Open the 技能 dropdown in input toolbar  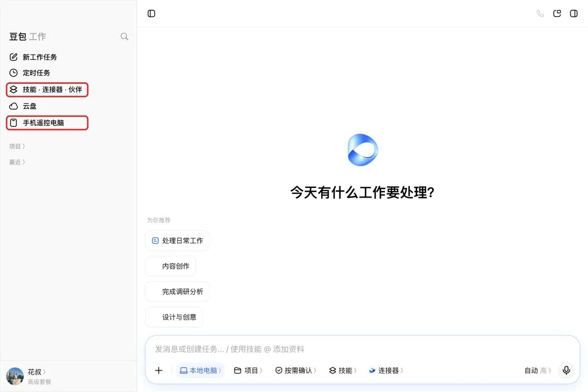point(342,370)
